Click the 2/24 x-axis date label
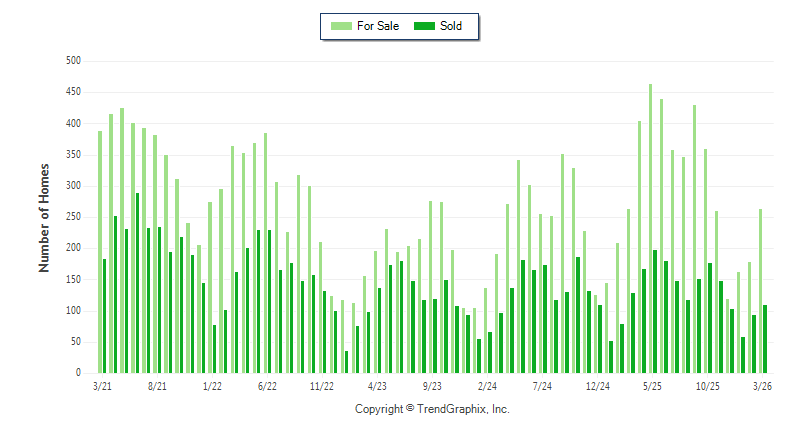The width and height of the screenshot is (800, 434). click(487, 385)
